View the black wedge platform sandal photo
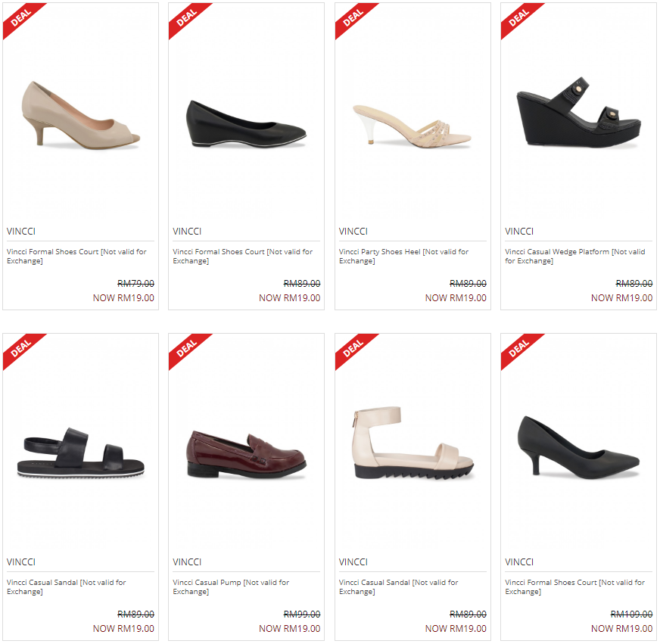 click(x=579, y=112)
